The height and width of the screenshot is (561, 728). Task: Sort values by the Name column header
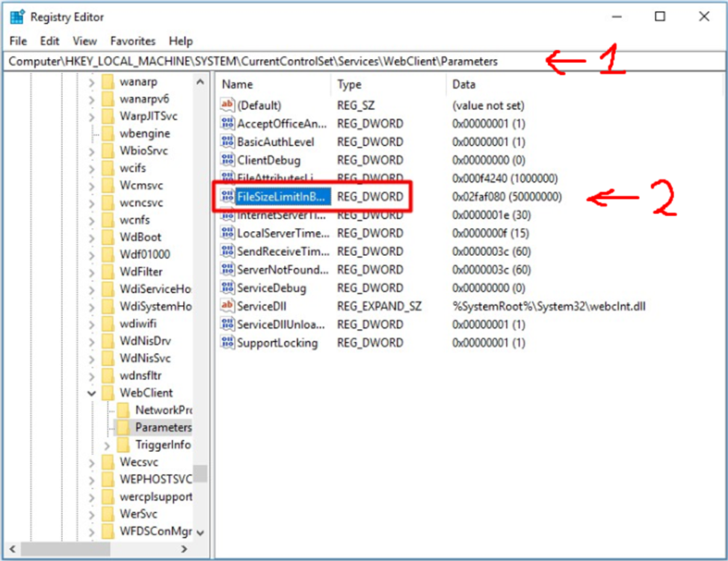point(273,84)
